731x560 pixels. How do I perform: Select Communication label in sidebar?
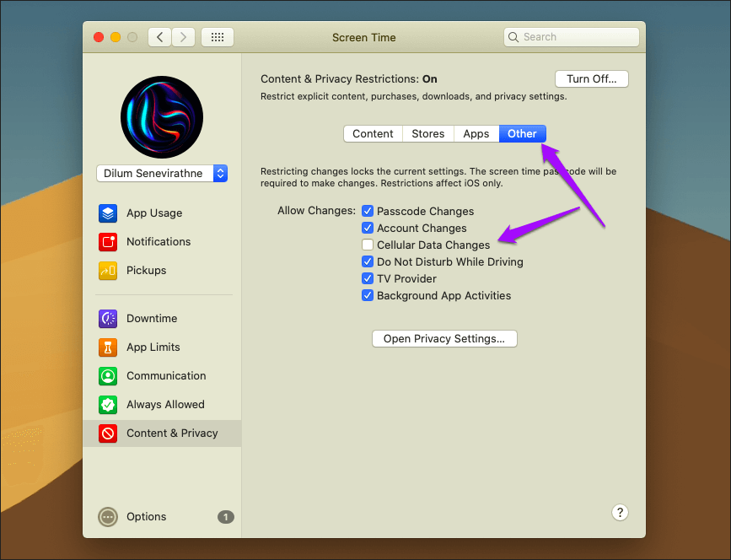tap(166, 376)
